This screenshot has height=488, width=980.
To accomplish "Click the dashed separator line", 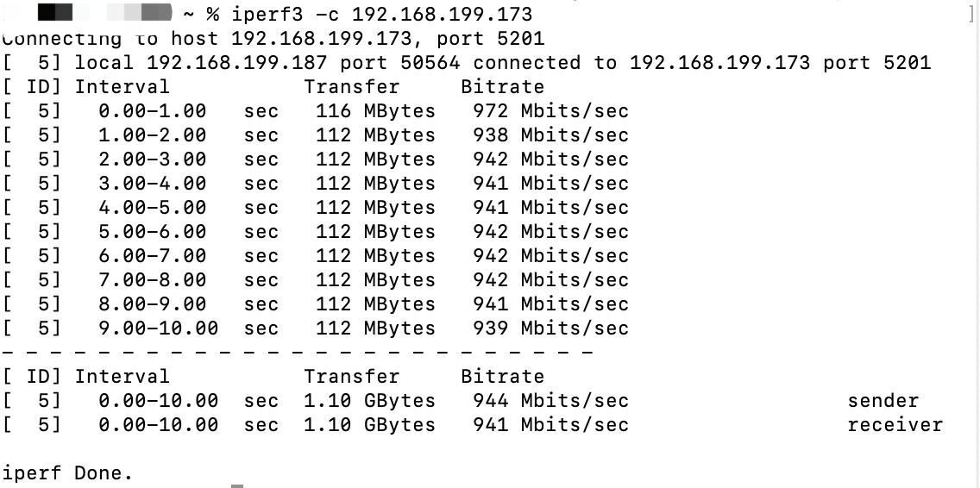I will point(298,352).
